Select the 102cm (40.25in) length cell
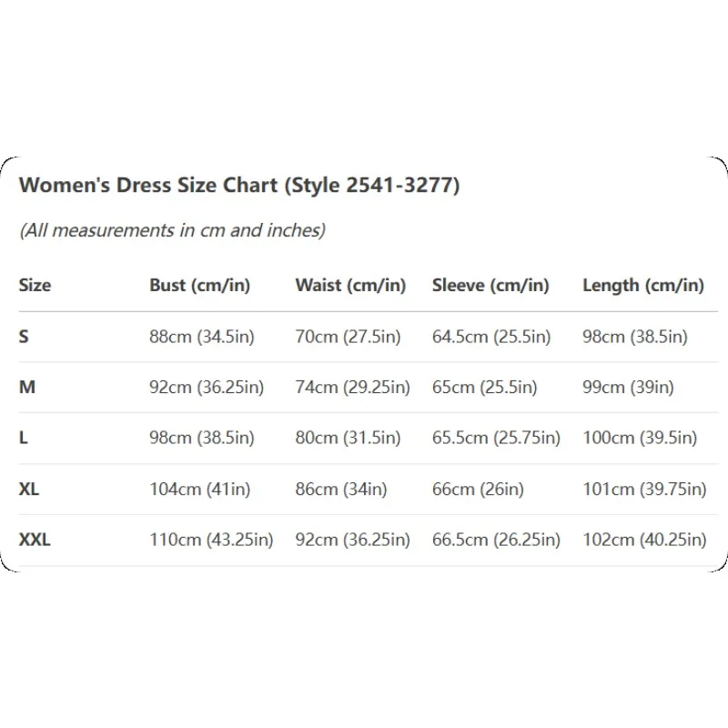Image resolution: width=728 pixels, height=728 pixels. coord(644,540)
